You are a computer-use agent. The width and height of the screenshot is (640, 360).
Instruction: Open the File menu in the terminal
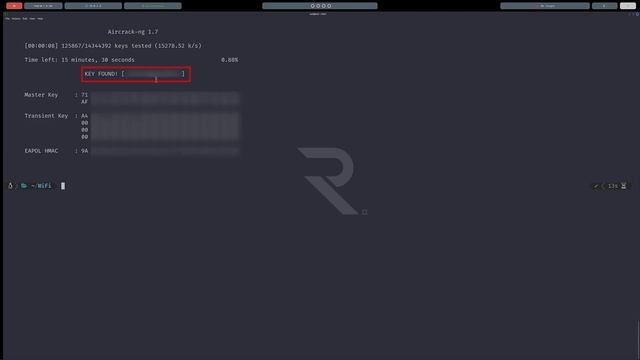click(7, 19)
